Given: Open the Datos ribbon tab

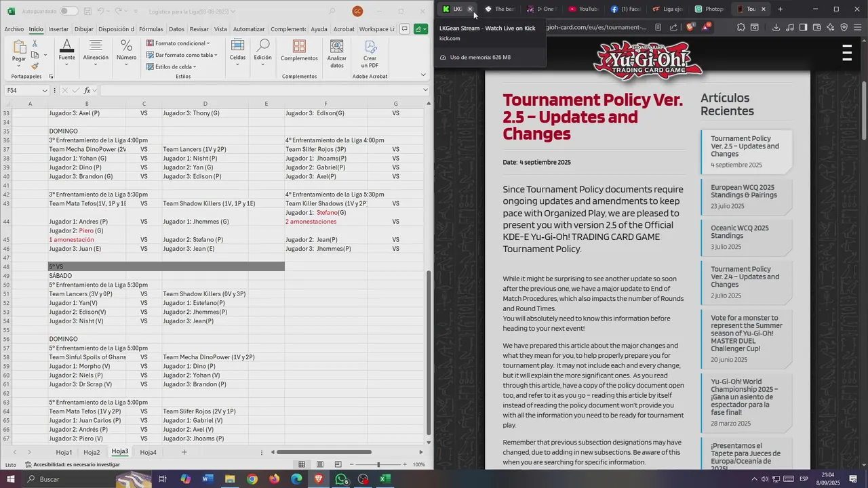Looking at the screenshot, I should 176,29.
